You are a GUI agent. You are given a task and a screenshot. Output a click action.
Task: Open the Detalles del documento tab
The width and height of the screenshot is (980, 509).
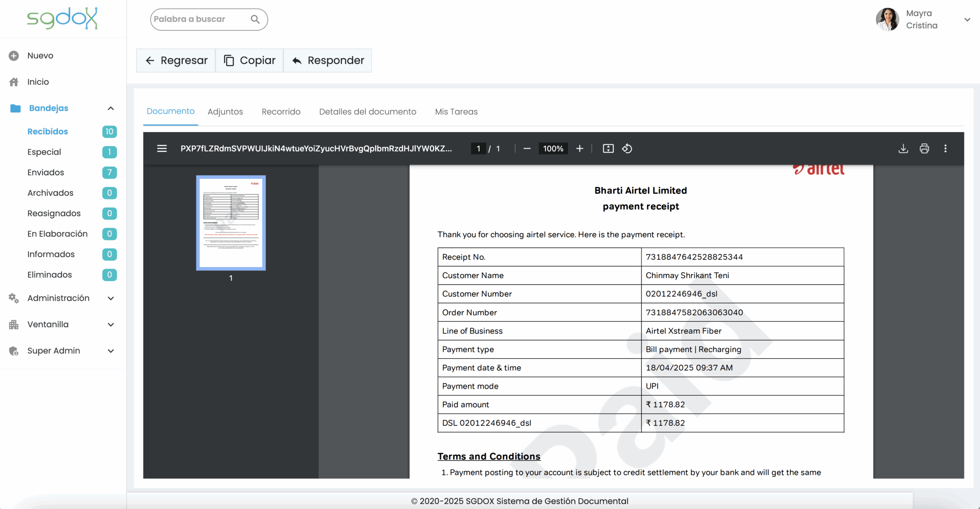pos(367,112)
